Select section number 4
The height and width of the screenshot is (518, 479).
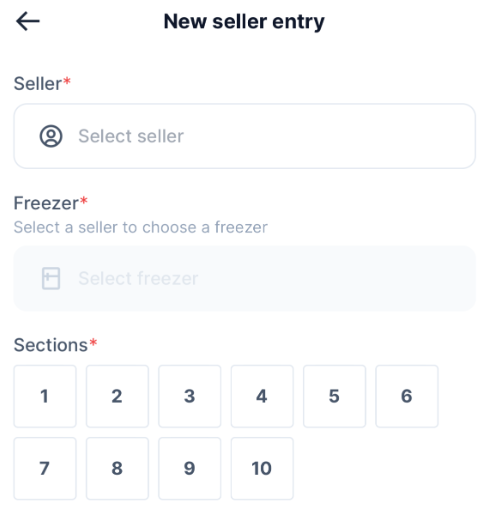click(262, 396)
